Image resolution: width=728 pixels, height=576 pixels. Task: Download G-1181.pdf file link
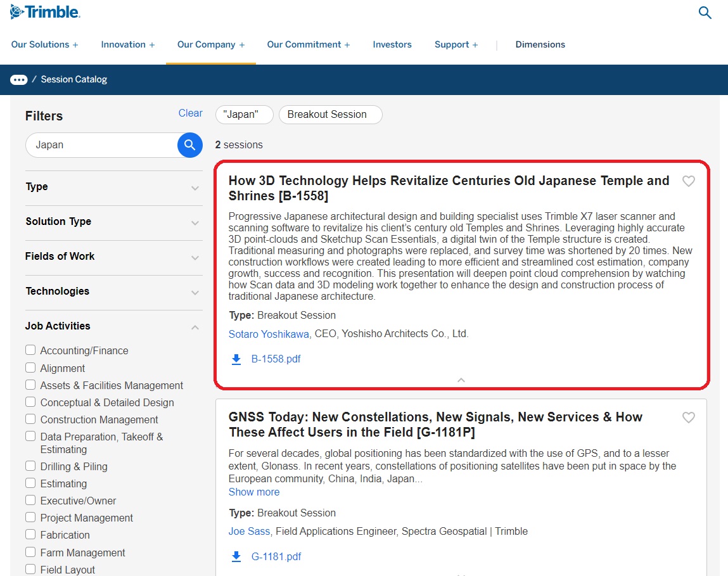point(276,556)
